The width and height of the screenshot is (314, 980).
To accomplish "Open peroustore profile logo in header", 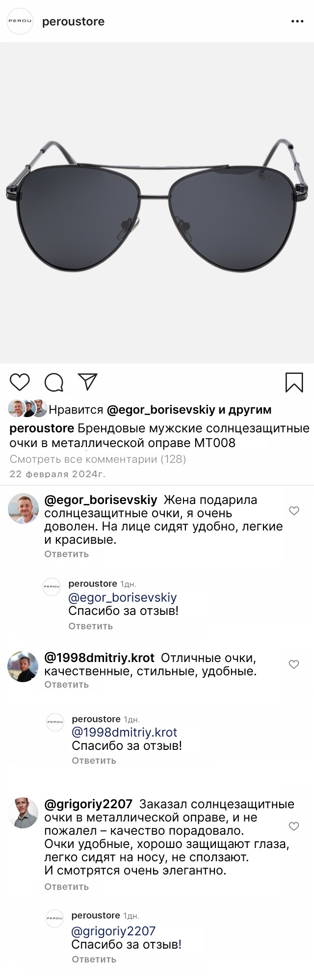I will tap(20, 22).
